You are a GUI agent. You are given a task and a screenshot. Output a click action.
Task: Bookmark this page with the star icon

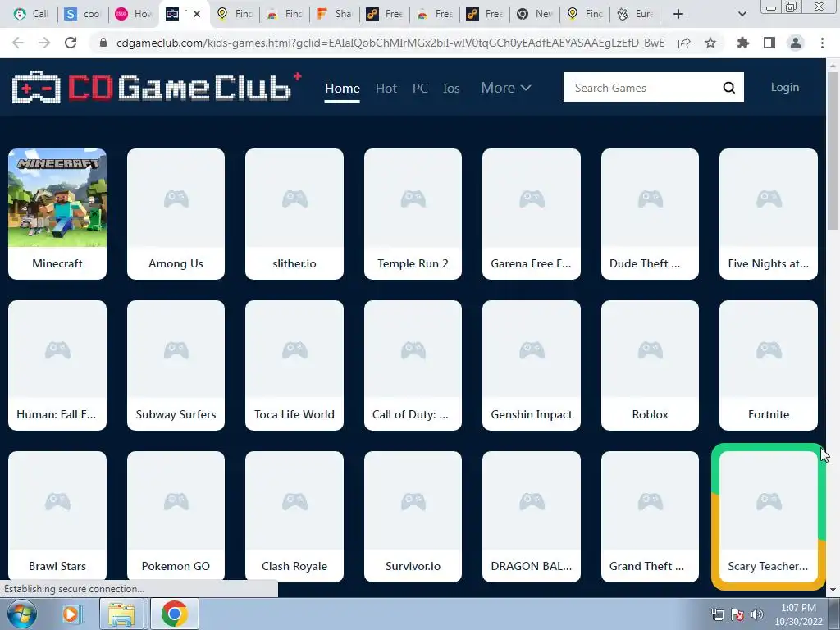[710, 43]
